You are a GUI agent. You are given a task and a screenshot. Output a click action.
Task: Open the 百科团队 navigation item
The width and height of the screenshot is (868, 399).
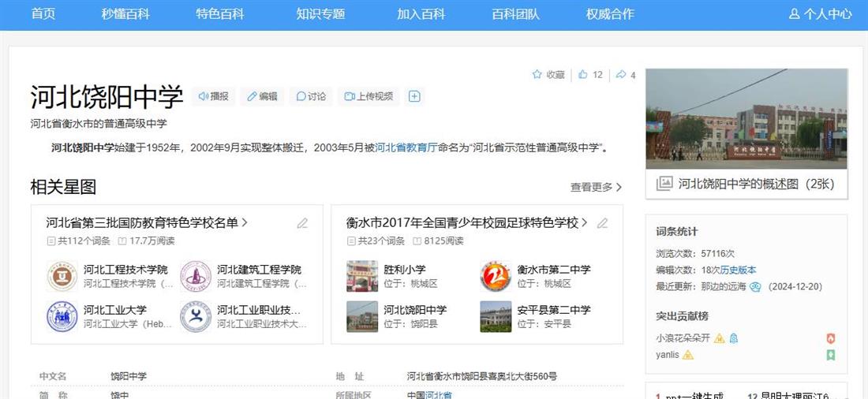point(515,14)
